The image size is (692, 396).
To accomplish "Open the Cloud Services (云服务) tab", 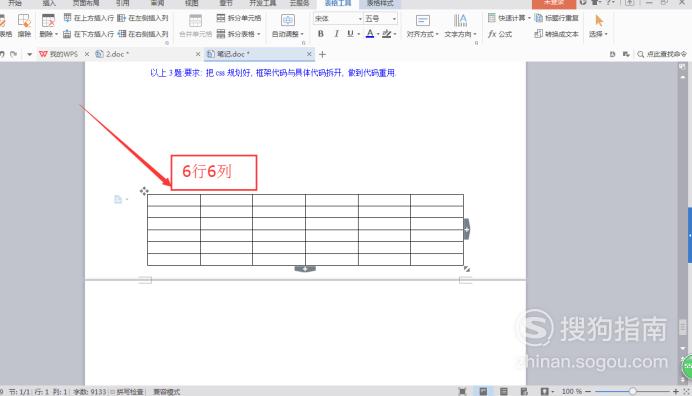I will click(x=299, y=4).
